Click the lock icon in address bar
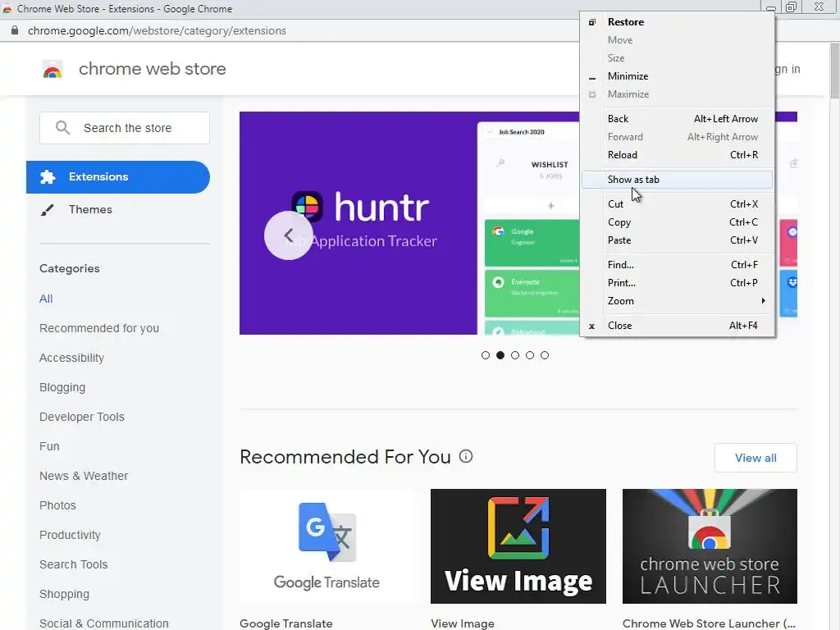Image resolution: width=840 pixels, height=630 pixels. pyautogui.click(x=15, y=30)
